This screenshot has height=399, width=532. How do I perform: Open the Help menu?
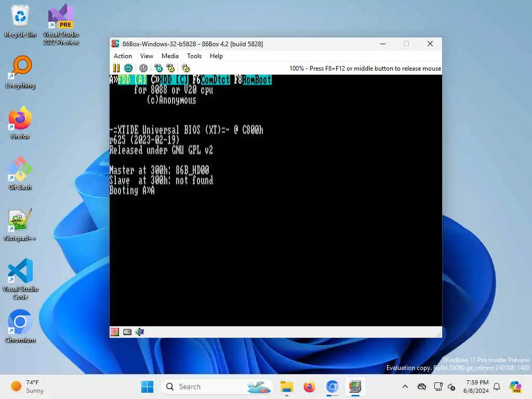point(216,56)
